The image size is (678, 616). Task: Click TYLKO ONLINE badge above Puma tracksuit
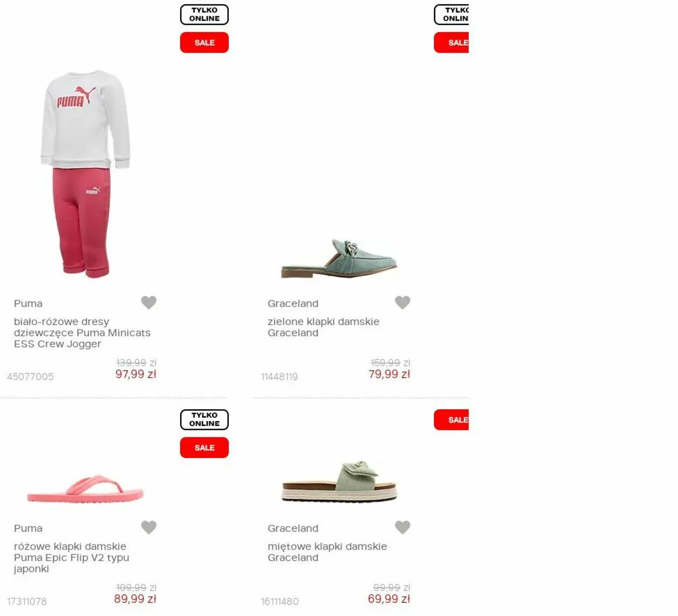(x=204, y=15)
